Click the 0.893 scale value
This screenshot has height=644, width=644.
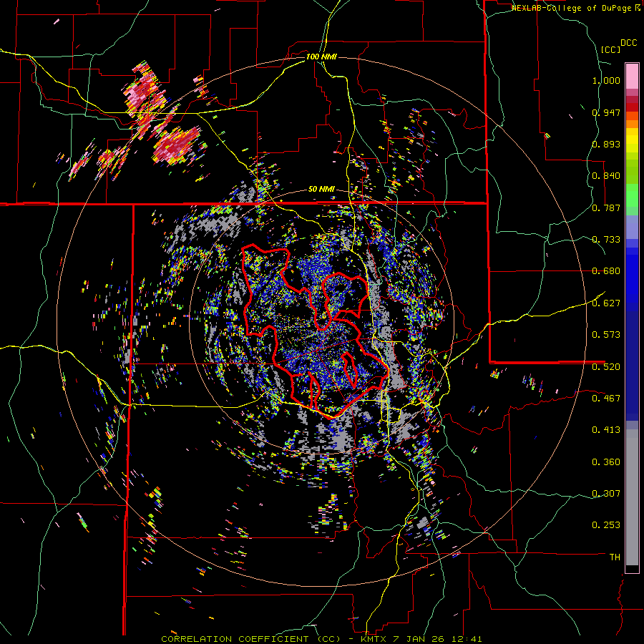(606, 144)
